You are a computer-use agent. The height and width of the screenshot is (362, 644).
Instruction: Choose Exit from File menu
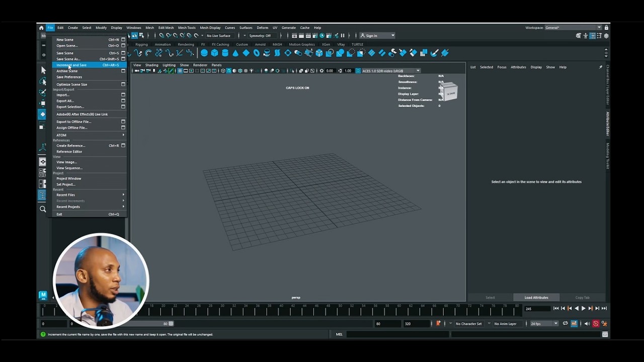point(89,215)
